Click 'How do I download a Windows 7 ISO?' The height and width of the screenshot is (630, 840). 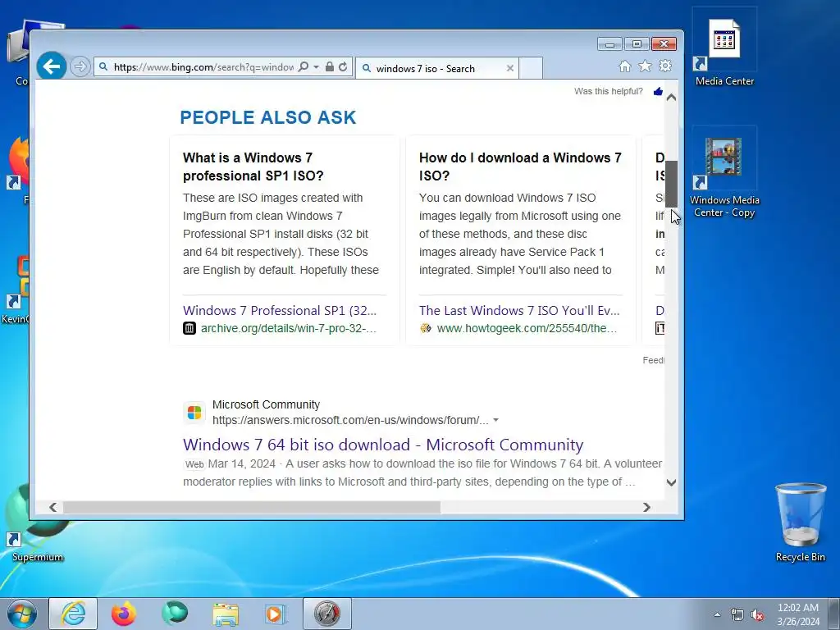click(x=520, y=167)
